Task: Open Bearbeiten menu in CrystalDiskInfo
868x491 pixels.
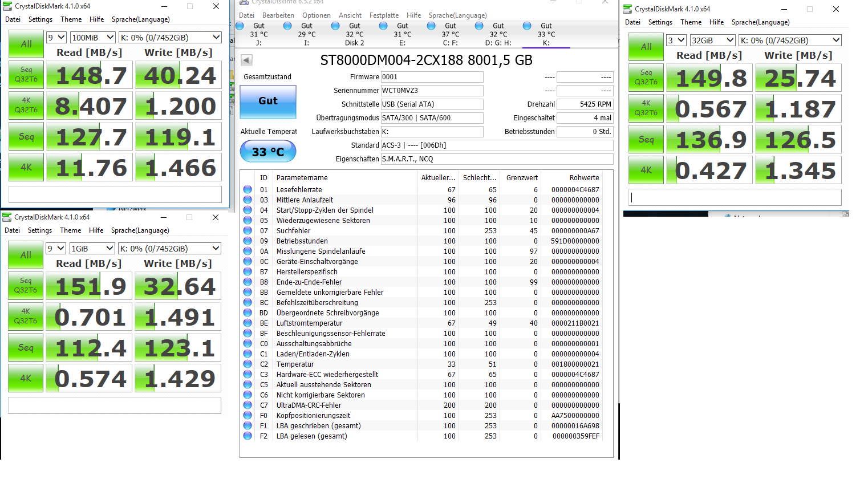Action: click(278, 15)
